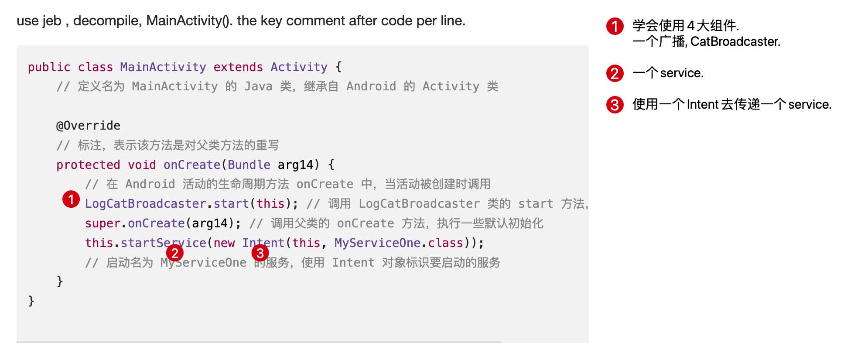Viewport: 868px width, 343px height.
Task: Click MyServiceOne.class in code
Action: (399, 243)
